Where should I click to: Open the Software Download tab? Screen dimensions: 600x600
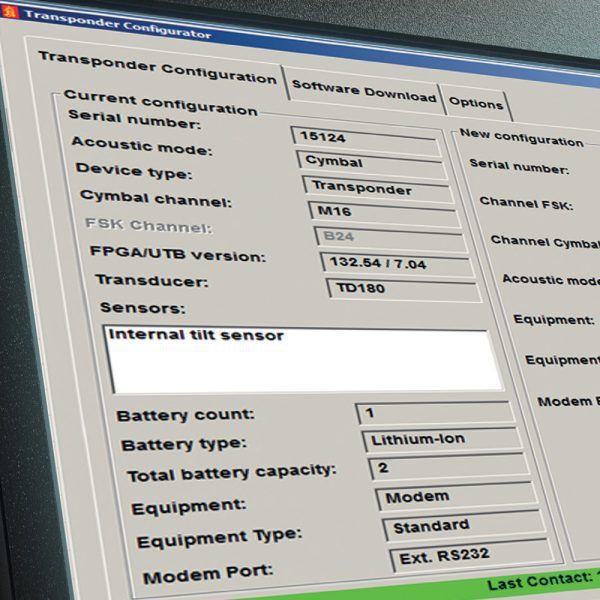coord(363,93)
